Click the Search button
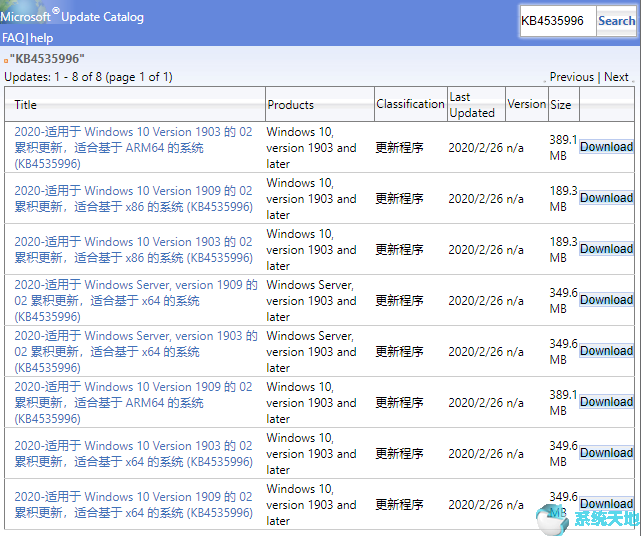Image resolution: width=641 pixels, height=536 pixels. [616, 21]
